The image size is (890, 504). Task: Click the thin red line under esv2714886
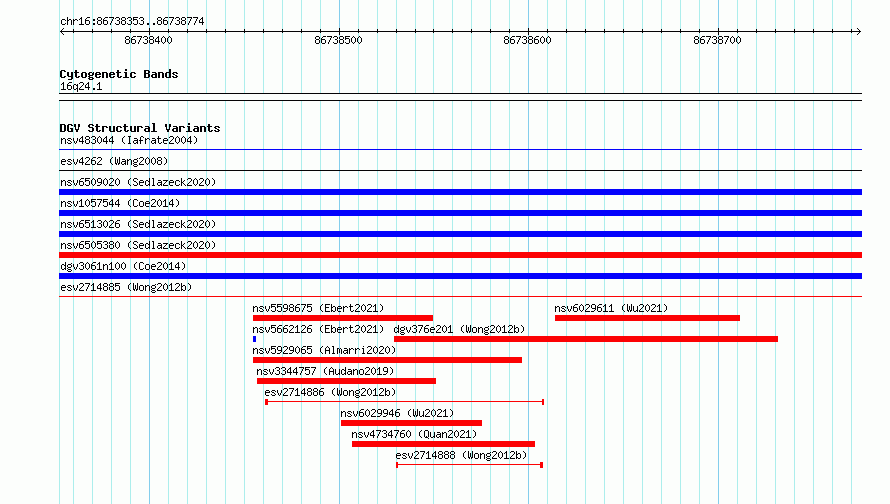click(405, 402)
